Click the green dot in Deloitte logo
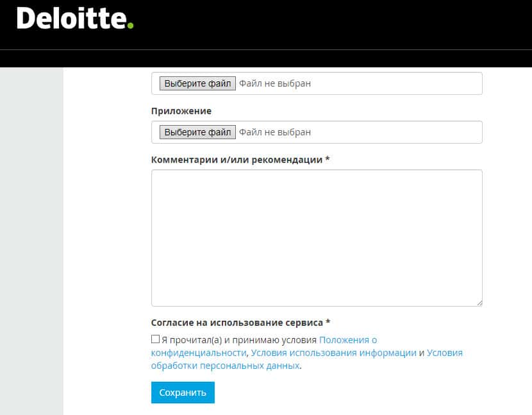 point(131,26)
